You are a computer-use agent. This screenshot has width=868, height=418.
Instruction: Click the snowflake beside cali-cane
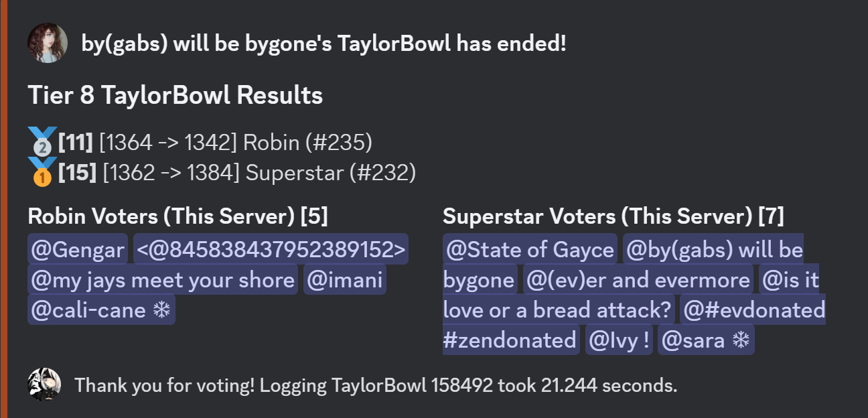coord(161,309)
